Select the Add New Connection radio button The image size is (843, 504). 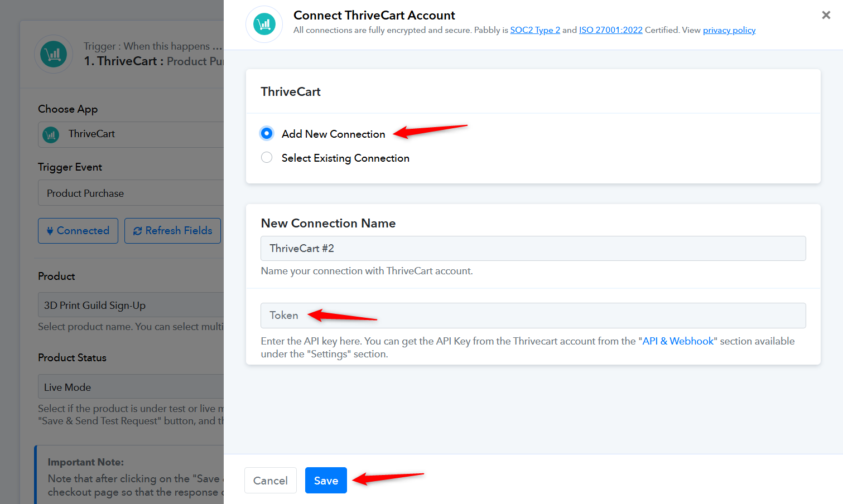tap(267, 133)
